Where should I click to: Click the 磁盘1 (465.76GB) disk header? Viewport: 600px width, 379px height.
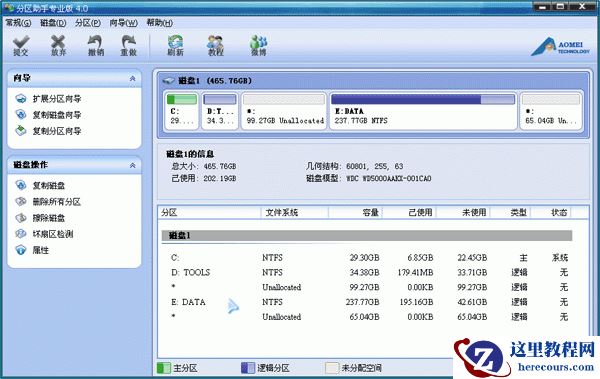215,81
